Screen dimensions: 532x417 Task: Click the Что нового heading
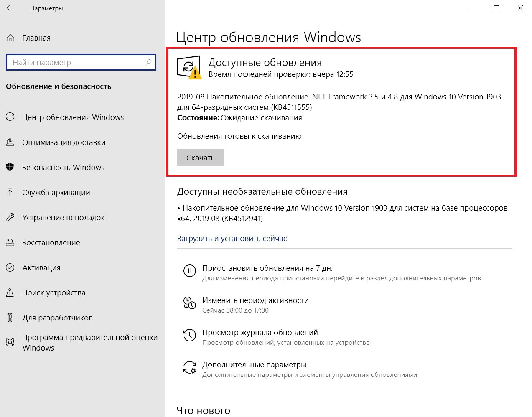pyautogui.click(x=203, y=411)
